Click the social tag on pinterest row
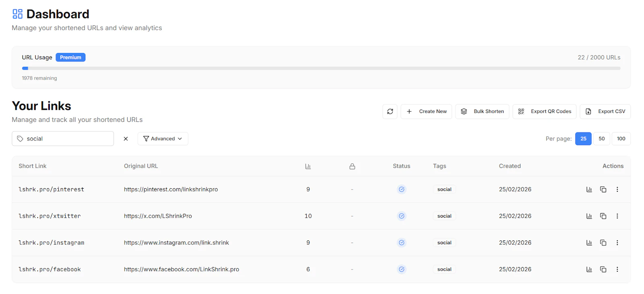The height and width of the screenshot is (294, 644). (444, 189)
